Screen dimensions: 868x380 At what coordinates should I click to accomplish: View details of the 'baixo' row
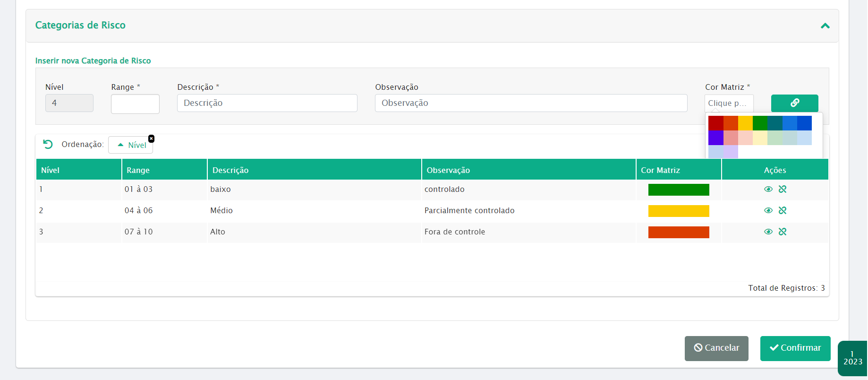pos(768,189)
